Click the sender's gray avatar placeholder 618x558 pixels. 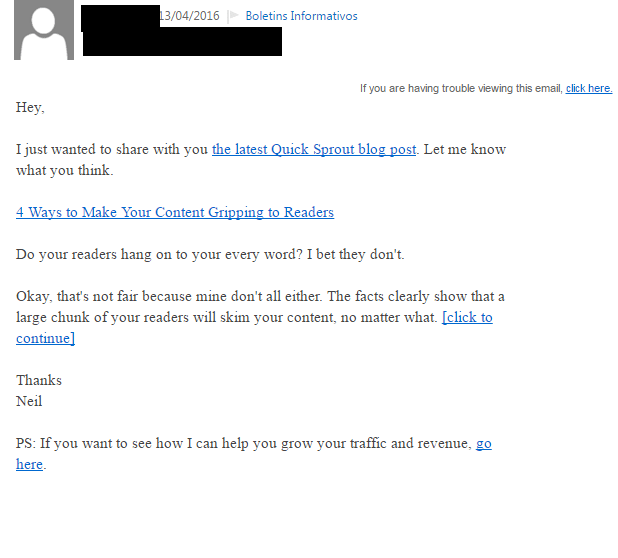44,30
